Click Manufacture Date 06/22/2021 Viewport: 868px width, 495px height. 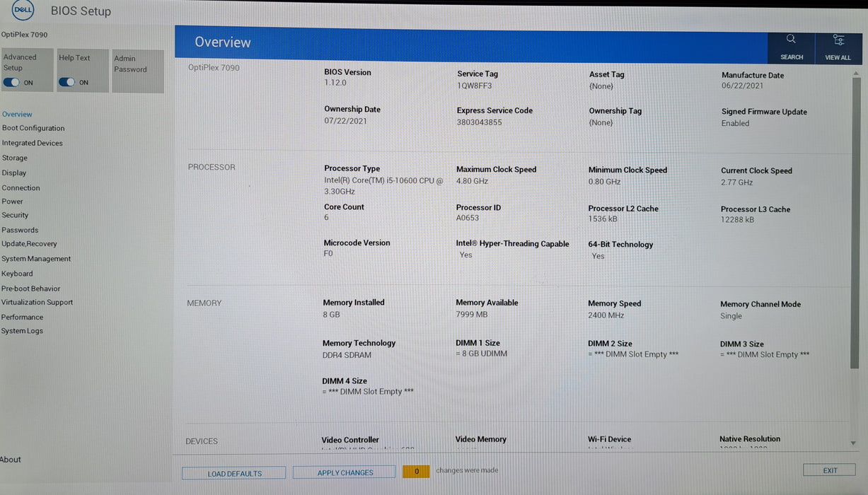(x=743, y=86)
